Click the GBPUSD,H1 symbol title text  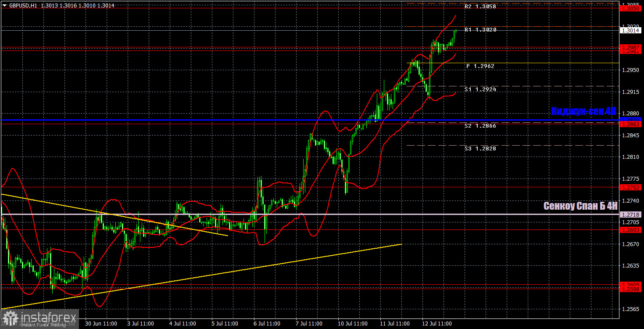pyautogui.click(x=23, y=5)
